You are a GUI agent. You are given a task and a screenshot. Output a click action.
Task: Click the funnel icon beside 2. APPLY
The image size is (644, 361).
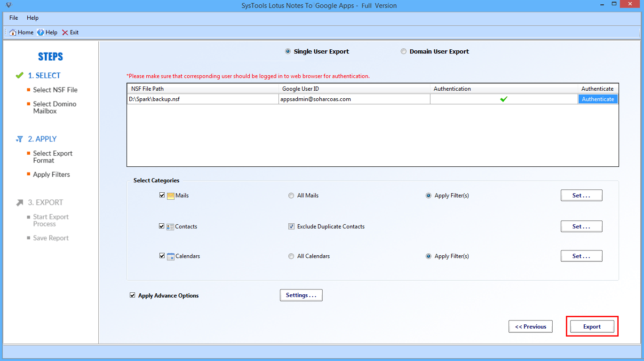point(19,139)
